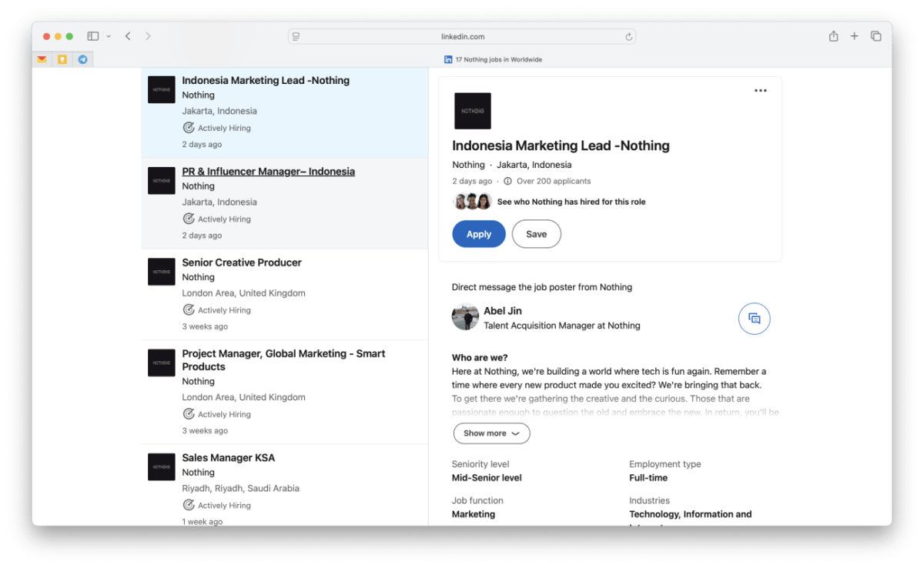Open Senior Creative Producer job listing
The height and width of the screenshot is (568, 924).
coord(242,262)
